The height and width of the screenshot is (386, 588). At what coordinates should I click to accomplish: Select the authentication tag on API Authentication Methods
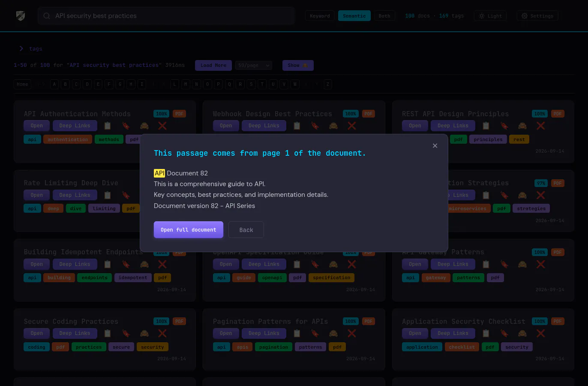click(68, 139)
